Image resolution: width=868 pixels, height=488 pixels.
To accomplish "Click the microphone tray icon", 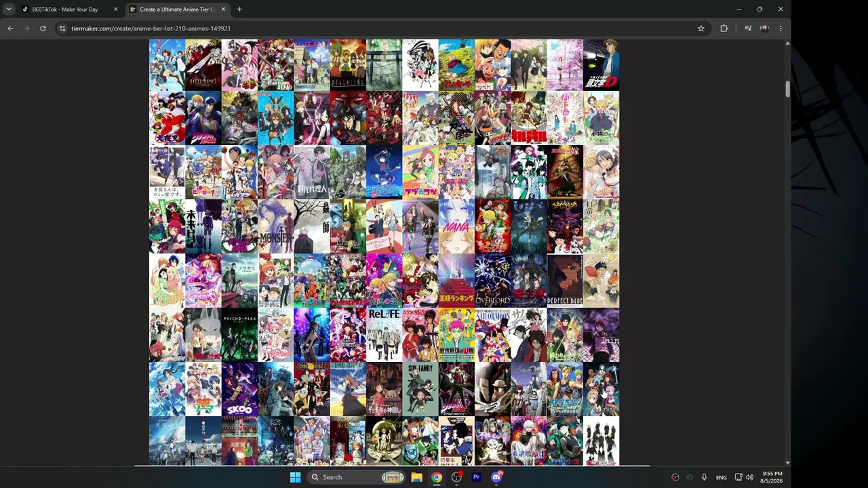I will (704, 477).
